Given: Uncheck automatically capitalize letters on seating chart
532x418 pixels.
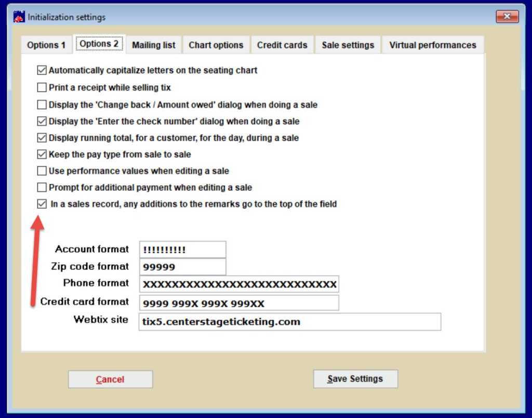Looking at the screenshot, I should [x=42, y=70].
